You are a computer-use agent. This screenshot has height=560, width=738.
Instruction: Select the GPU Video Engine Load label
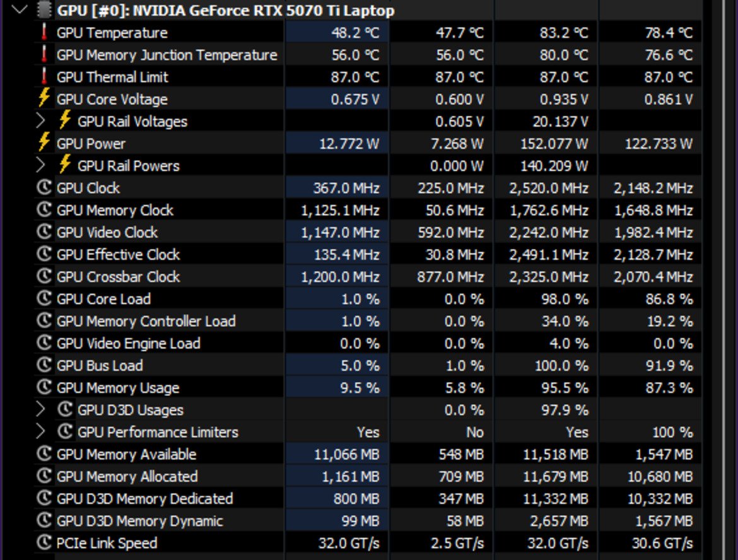pos(128,343)
